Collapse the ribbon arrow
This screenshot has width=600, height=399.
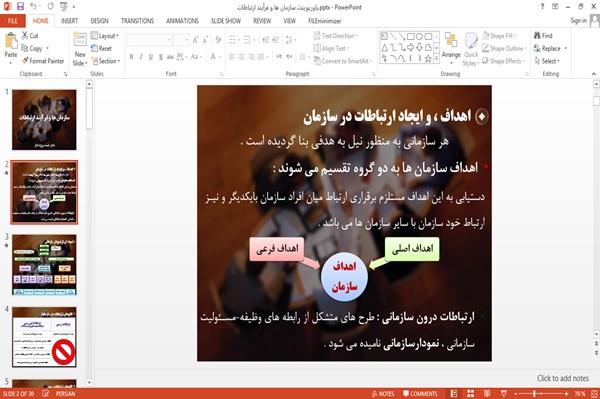pyautogui.click(x=593, y=74)
